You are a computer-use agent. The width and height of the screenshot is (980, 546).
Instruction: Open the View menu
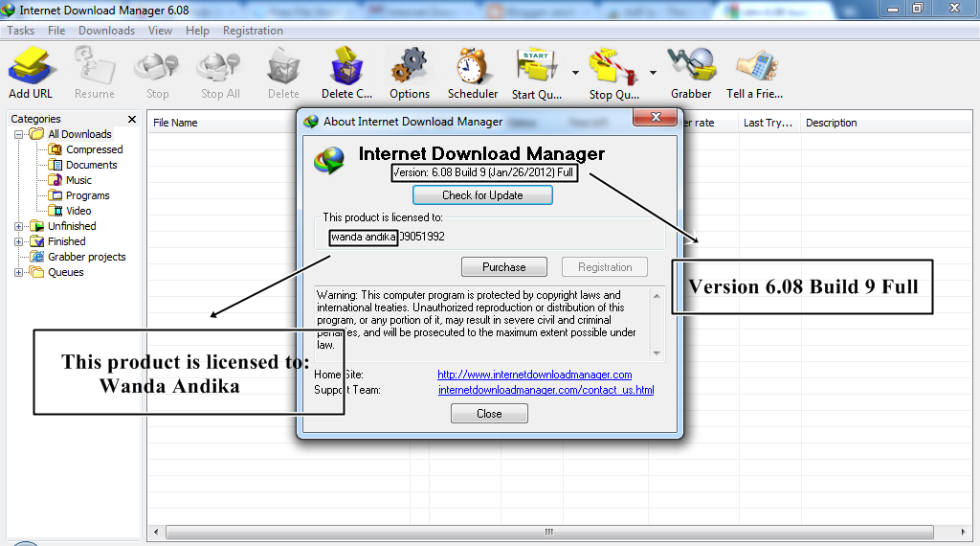click(x=160, y=31)
